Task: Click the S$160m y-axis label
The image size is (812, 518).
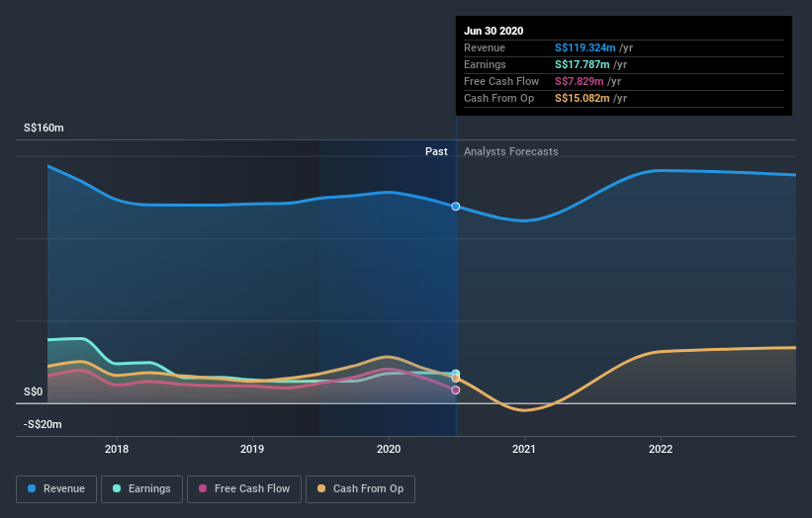Action: pyautogui.click(x=44, y=128)
